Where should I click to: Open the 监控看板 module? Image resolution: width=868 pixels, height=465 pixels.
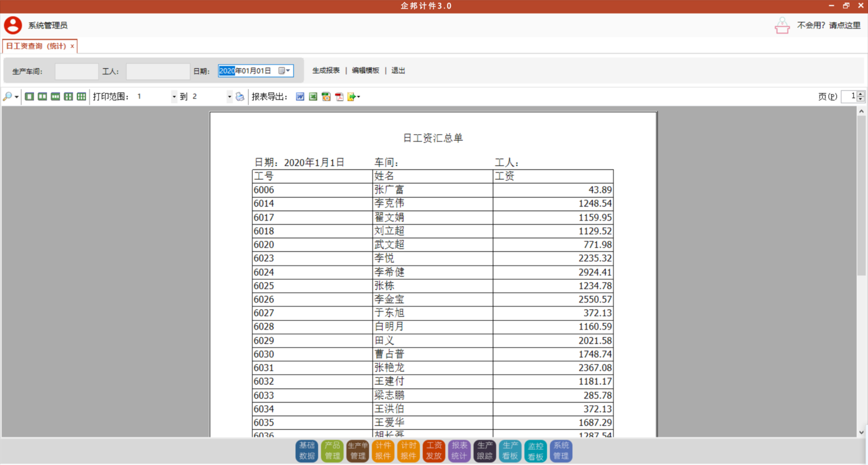536,451
